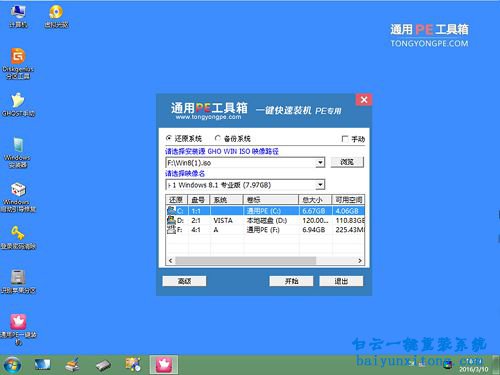Select the 备份系统 backup radio button
The image size is (500, 375).
tap(218, 138)
